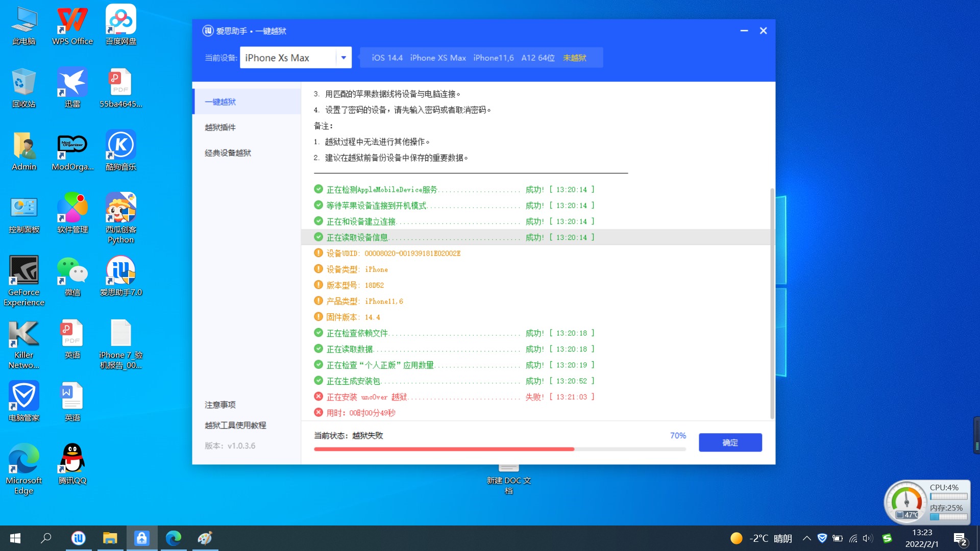Image resolution: width=980 pixels, height=551 pixels.
Task: Launch 电脑管家 desktop shortcut
Action: click(24, 402)
